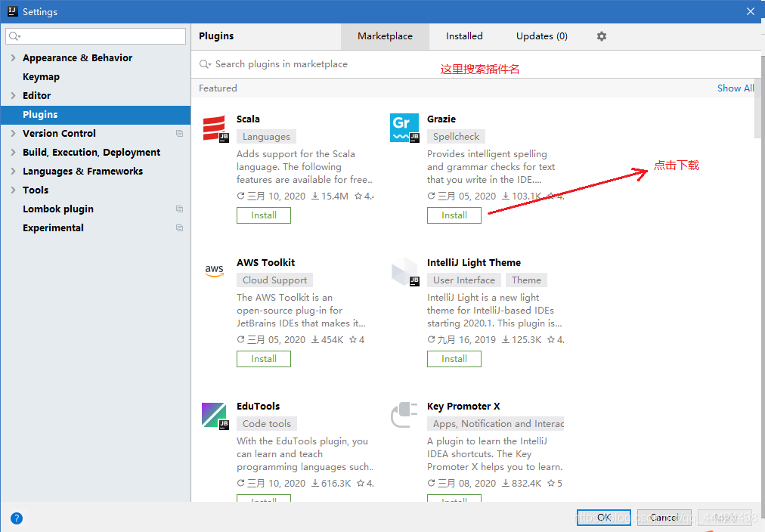This screenshot has width=765, height=532.
Task: Open the Key Promoter X title
Action: click(x=463, y=407)
